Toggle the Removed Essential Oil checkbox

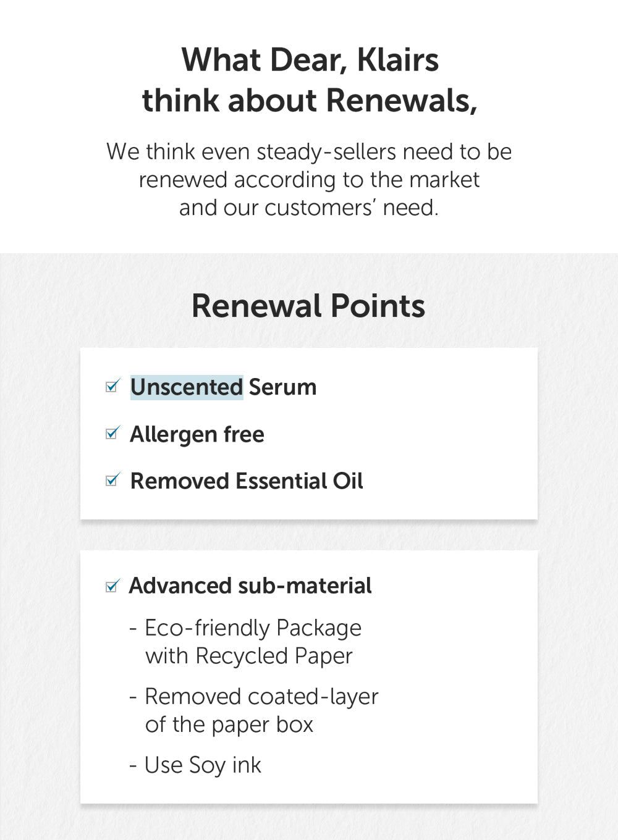tap(112, 480)
